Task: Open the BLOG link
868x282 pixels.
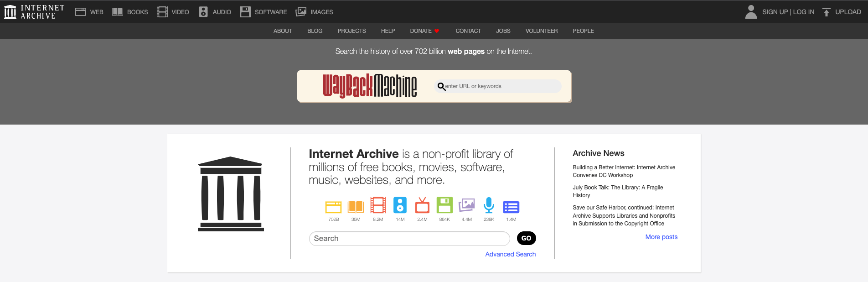Action: pos(315,31)
